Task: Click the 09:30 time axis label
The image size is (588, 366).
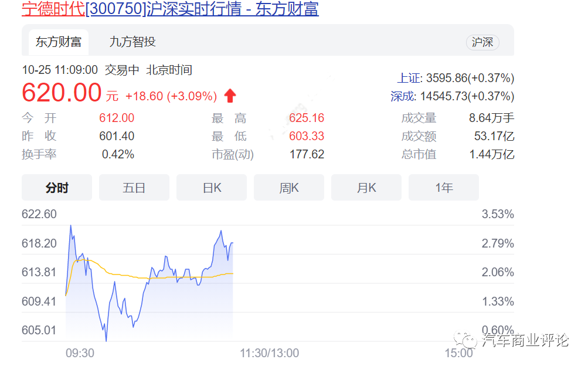Action: point(79,353)
